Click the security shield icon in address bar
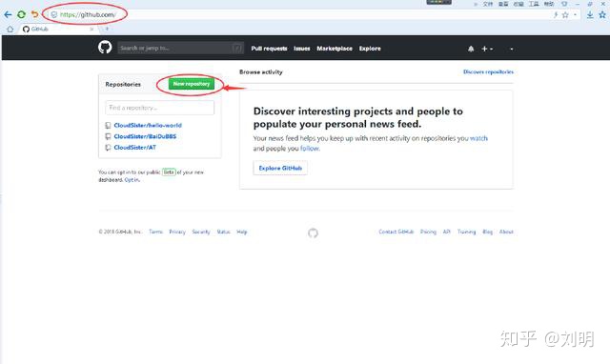 click(54, 15)
